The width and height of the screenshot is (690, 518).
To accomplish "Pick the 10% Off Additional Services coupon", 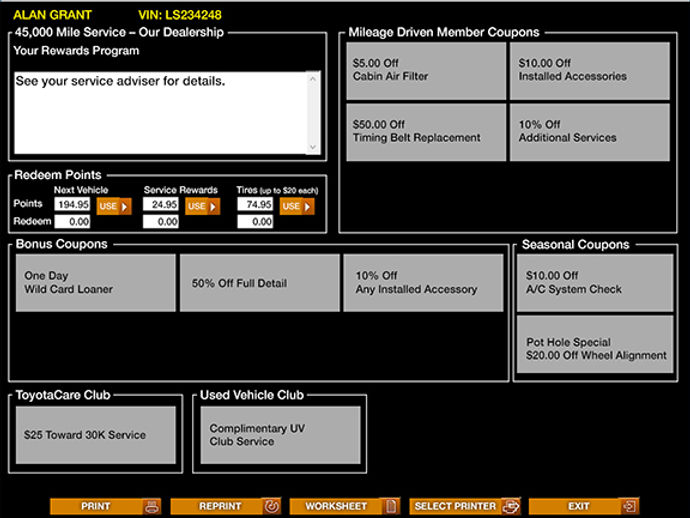I will (590, 132).
